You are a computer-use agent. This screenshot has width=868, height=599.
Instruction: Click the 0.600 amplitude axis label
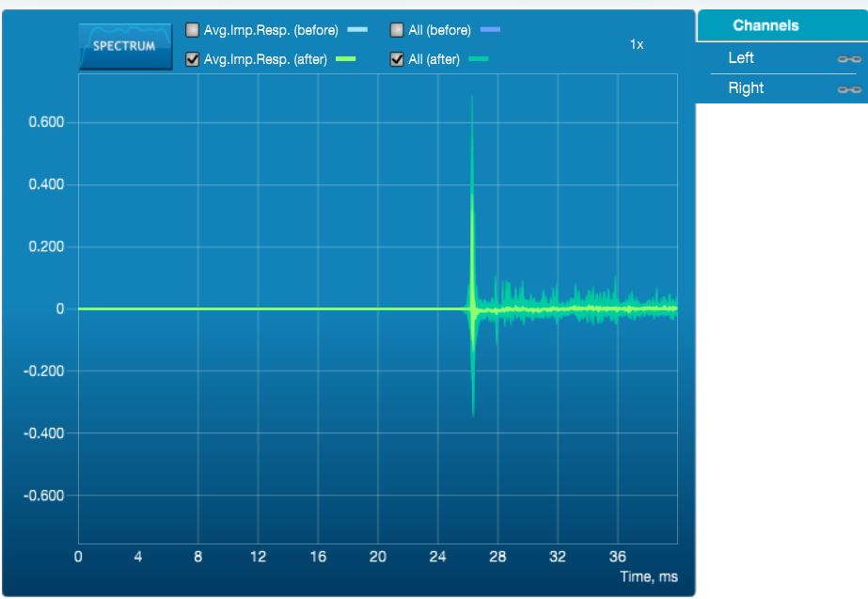(46, 122)
